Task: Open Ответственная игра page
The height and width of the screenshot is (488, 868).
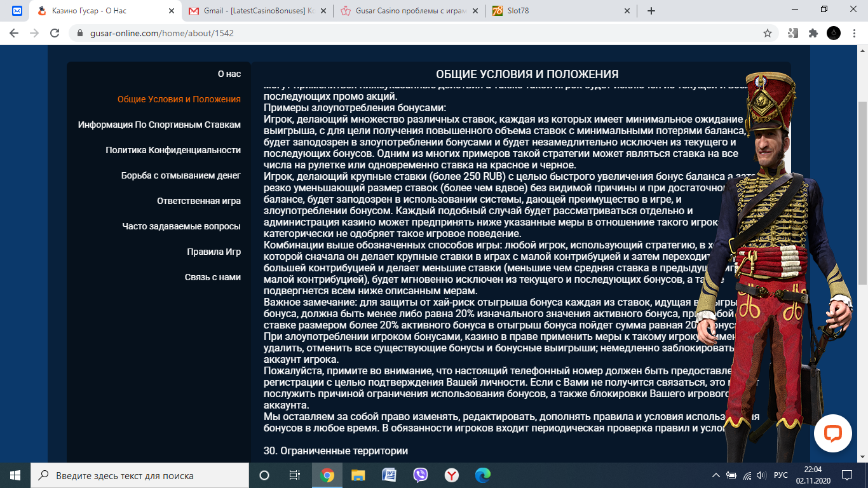Action: click(x=199, y=201)
